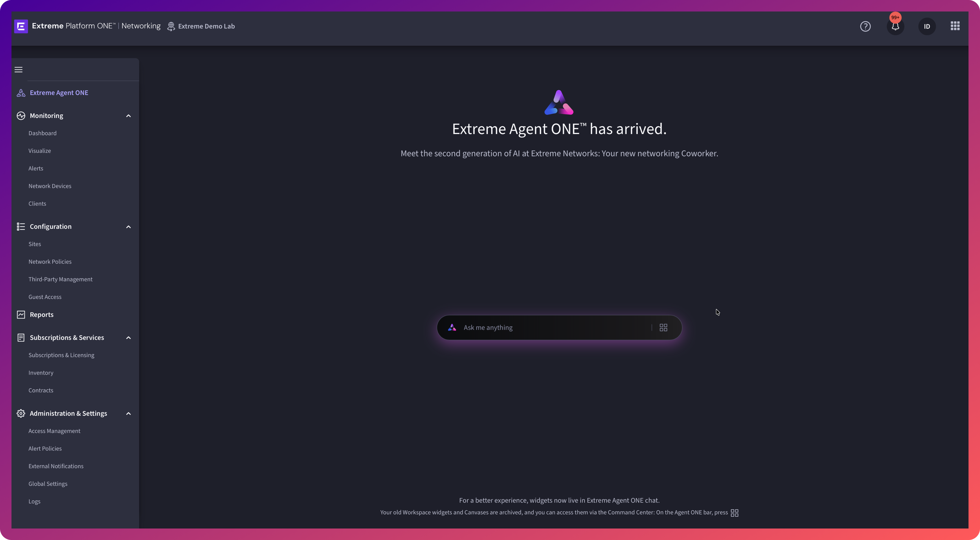Click the Administration & Settings gear icon

21,414
